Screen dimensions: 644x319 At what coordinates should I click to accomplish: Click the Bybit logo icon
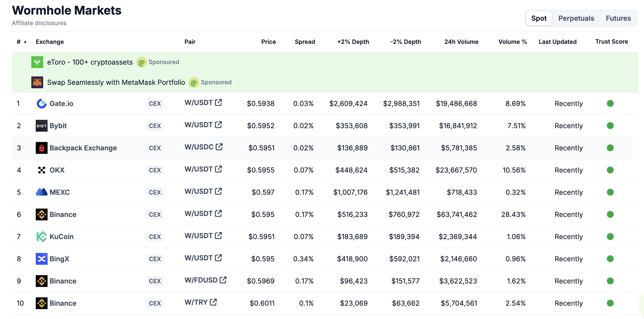tap(41, 126)
